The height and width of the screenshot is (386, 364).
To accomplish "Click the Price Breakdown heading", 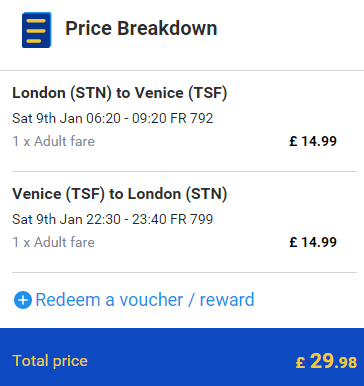I will click(141, 28).
